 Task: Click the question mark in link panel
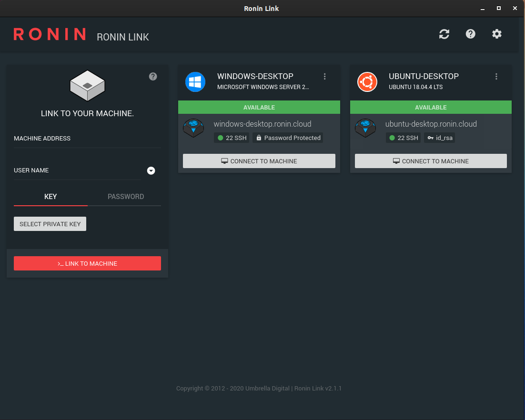[x=152, y=77]
